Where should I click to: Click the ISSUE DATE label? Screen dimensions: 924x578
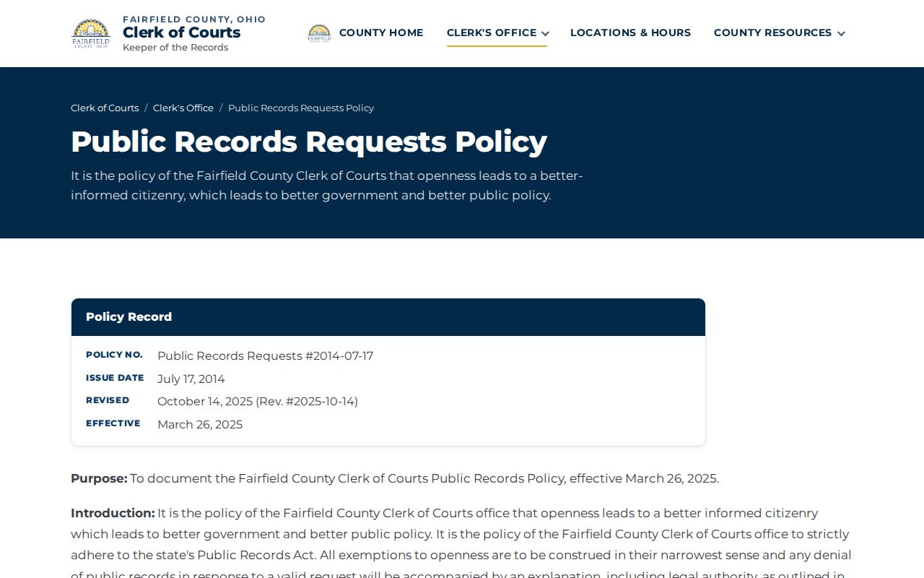coord(115,378)
